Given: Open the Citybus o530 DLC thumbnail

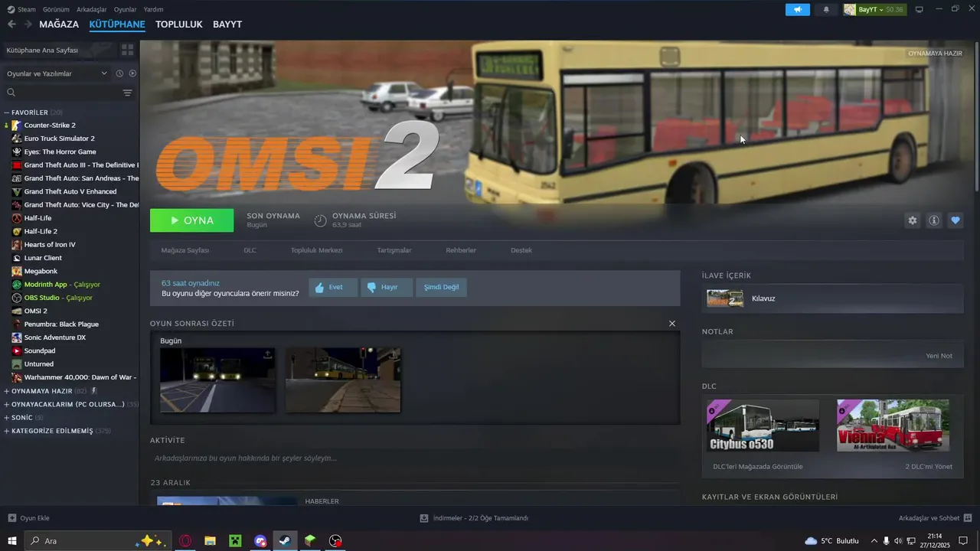Looking at the screenshot, I should pos(763,425).
